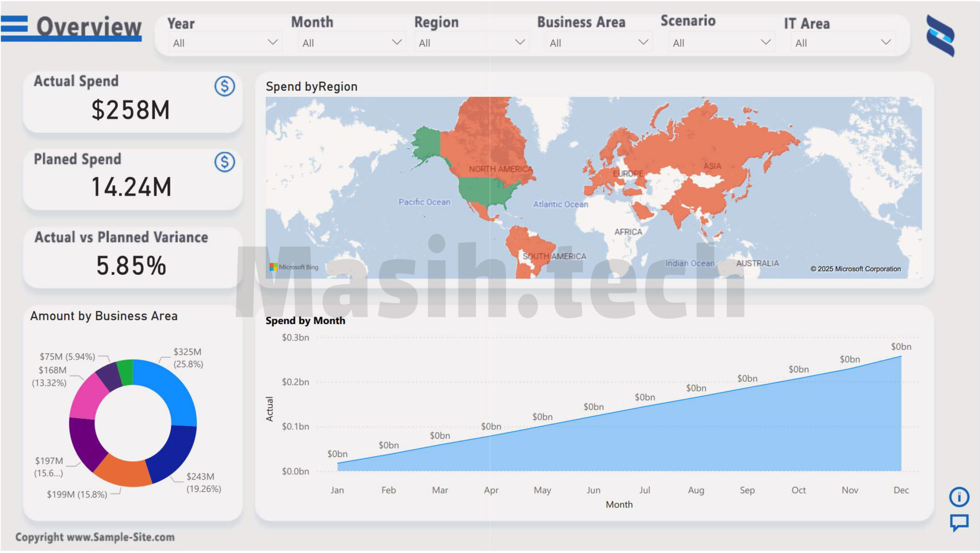Screen dimensions: 980x553
Task: Click the Jun axis label
Action: pos(593,490)
